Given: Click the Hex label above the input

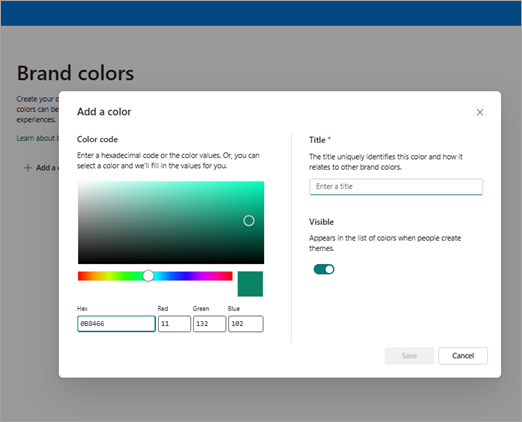Looking at the screenshot, I should pyautogui.click(x=82, y=309).
